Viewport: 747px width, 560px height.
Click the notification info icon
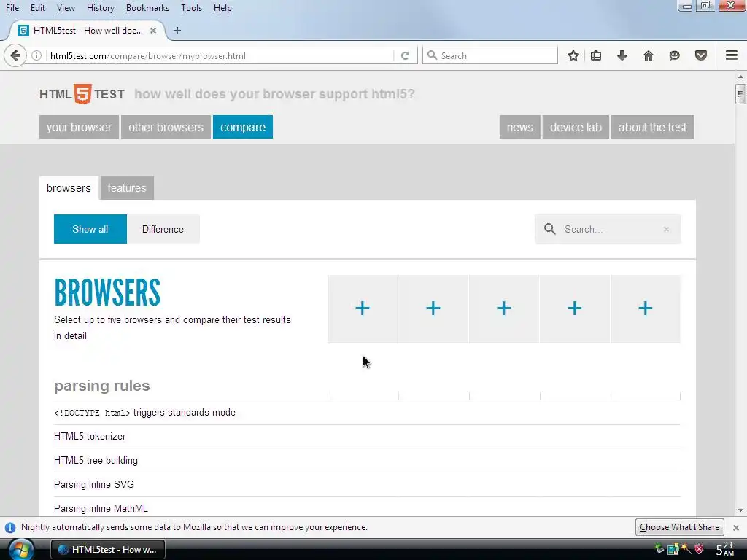(10, 528)
